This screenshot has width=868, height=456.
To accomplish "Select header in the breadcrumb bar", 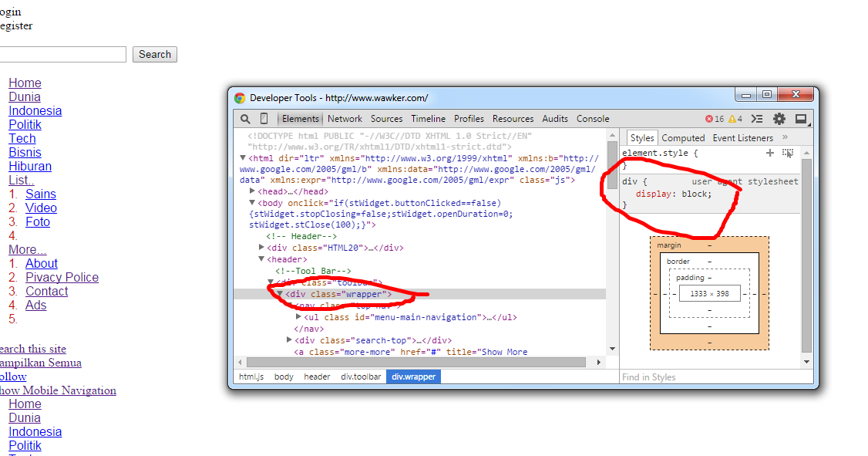I will [317, 377].
